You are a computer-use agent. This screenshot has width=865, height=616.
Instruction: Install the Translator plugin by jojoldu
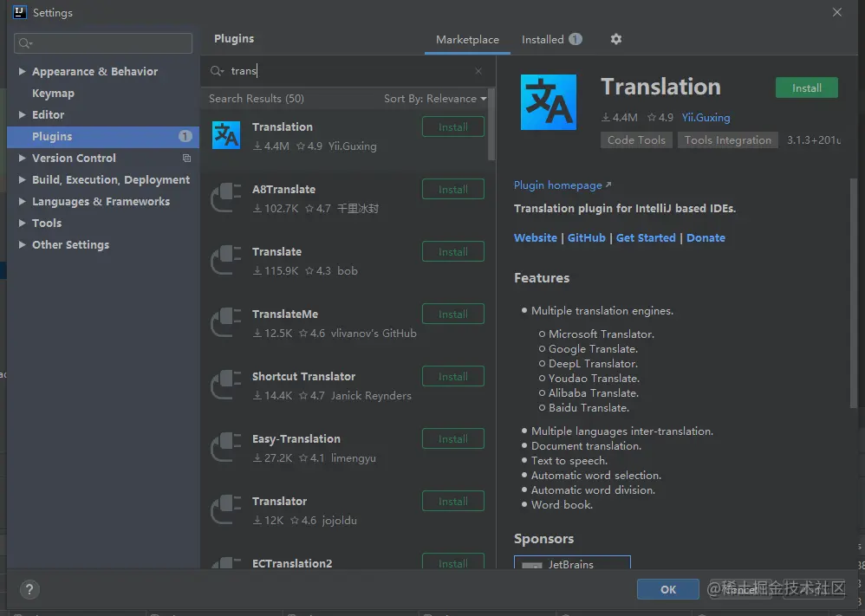click(x=453, y=501)
